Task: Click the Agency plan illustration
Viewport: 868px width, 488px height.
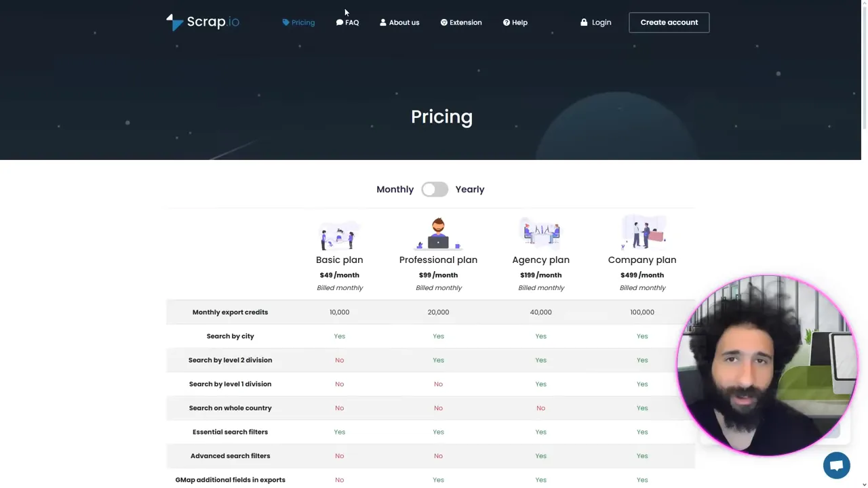Action: (540, 234)
